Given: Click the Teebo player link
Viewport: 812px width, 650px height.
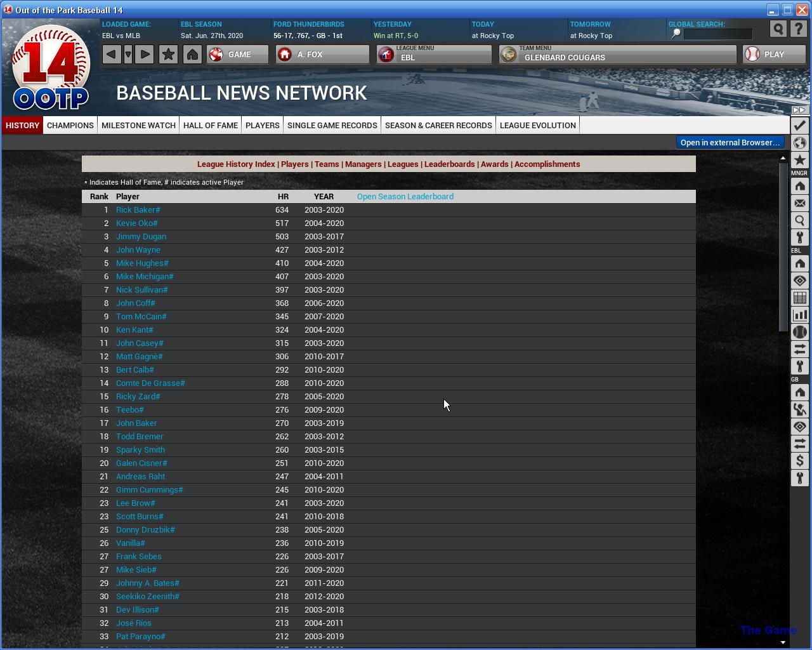Looking at the screenshot, I should point(130,409).
